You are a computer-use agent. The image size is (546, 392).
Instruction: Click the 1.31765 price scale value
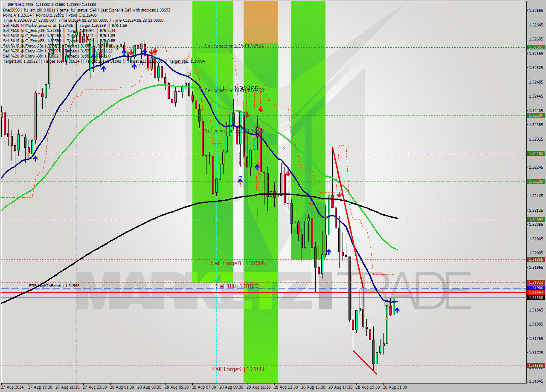click(x=536, y=338)
